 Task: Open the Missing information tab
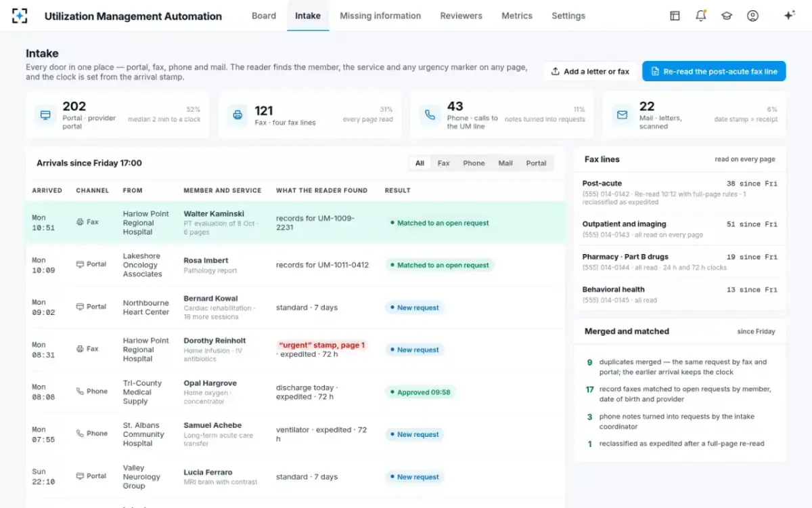[380, 16]
